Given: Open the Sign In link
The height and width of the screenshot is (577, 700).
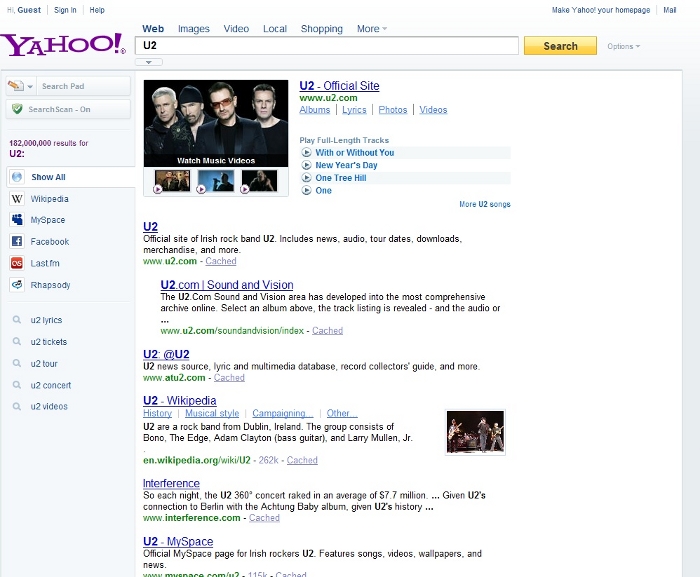Looking at the screenshot, I should point(65,10).
